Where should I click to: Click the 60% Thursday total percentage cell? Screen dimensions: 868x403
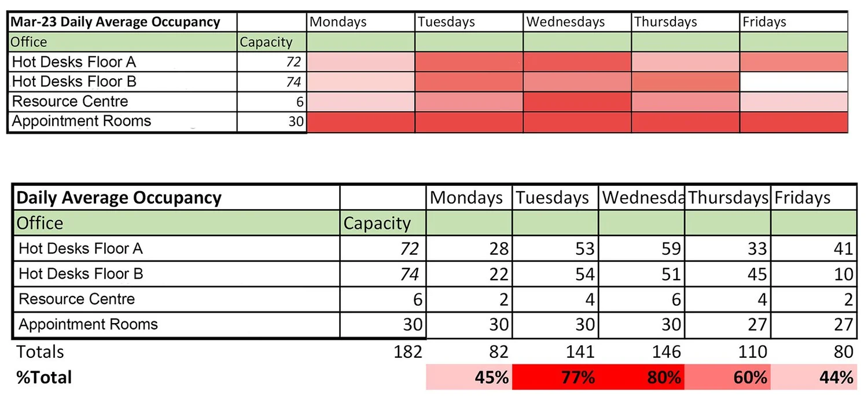coord(727,378)
